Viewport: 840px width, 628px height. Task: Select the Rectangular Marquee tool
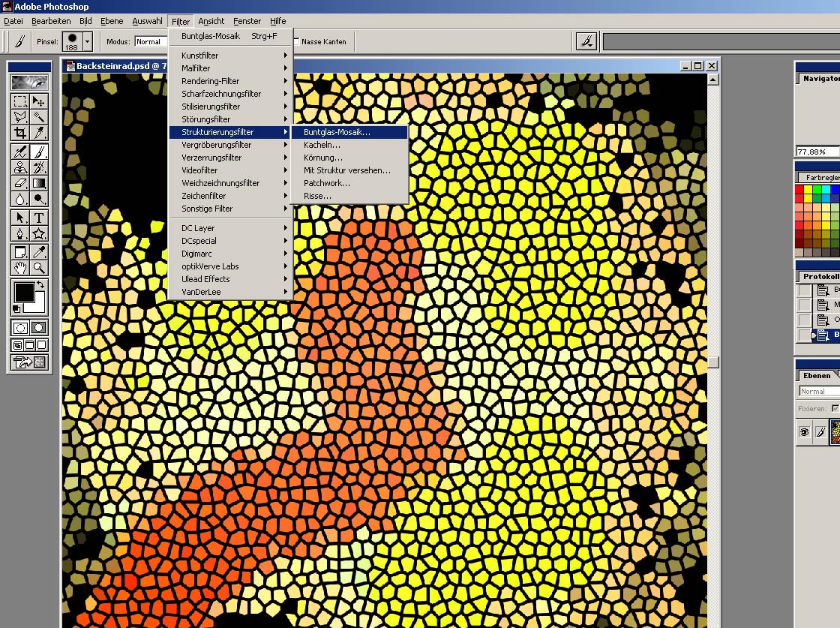click(20, 101)
